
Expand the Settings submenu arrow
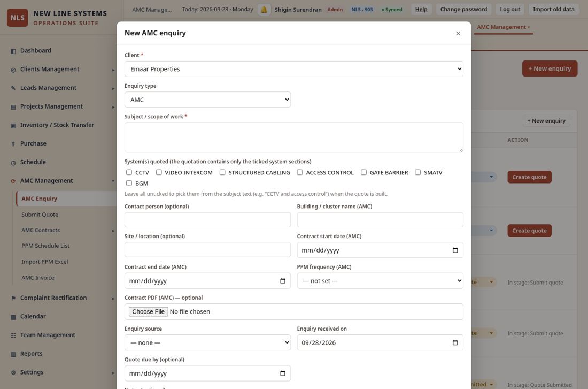113,373
